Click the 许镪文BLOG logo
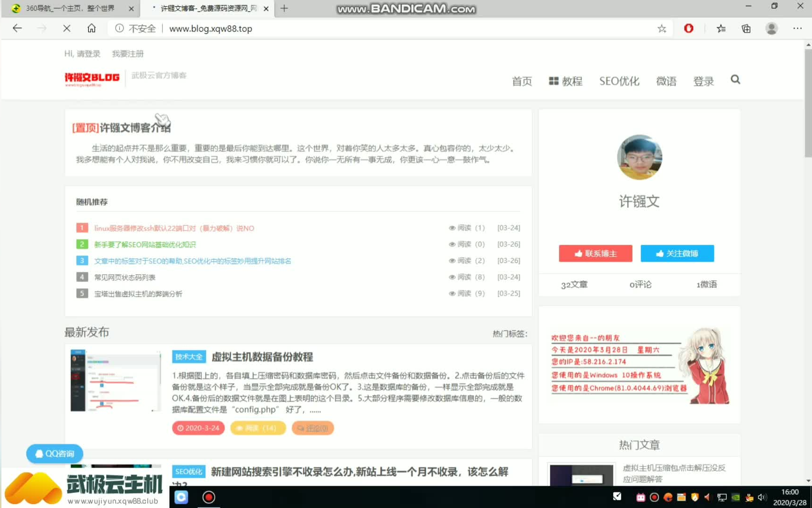Viewport: 812px width, 508px height. [92, 79]
